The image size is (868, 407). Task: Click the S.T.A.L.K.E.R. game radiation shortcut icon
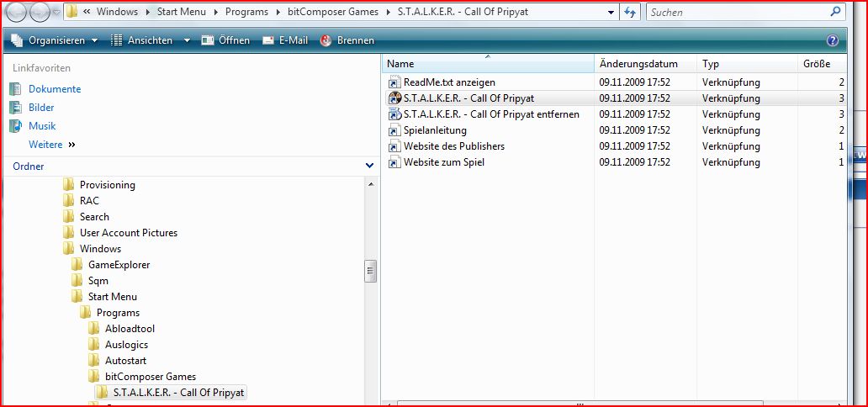pyautogui.click(x=394, y=98)
